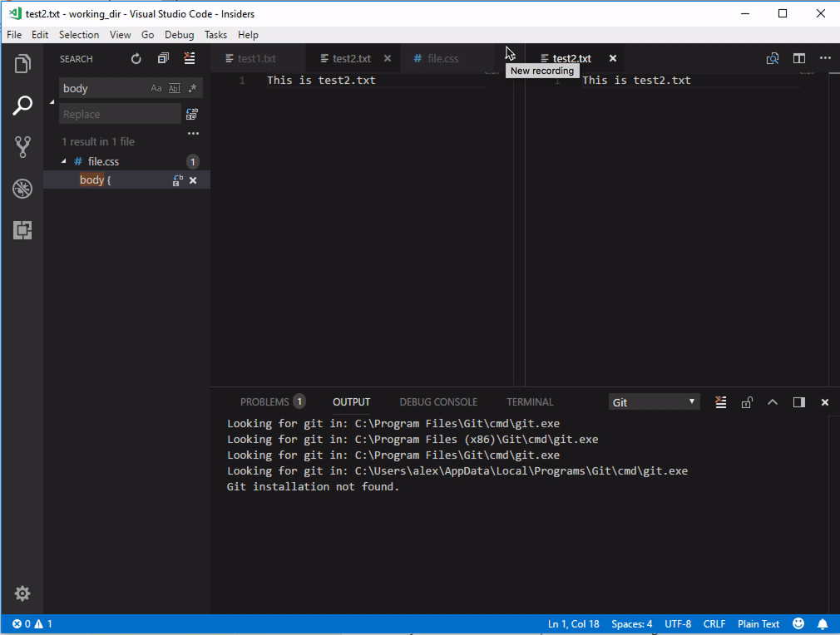
Task: Change indentation via 'Spaces: 4'
Action: click(631, 623)
